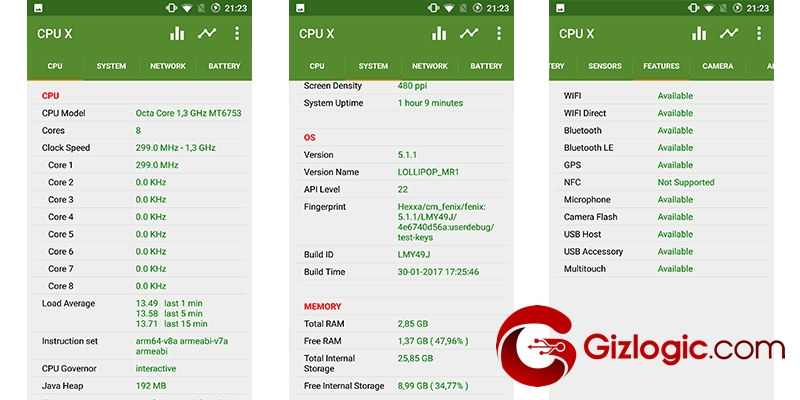Tap Fingerprint value Hexxa/cm_fenix
800x400 pixels.
tap(446, 222)
